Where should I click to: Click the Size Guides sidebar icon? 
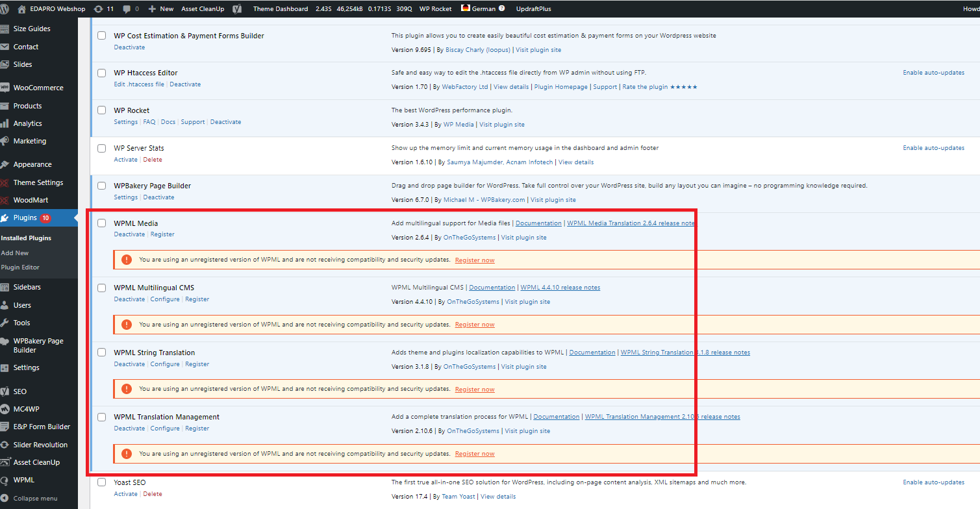point(5,29)
